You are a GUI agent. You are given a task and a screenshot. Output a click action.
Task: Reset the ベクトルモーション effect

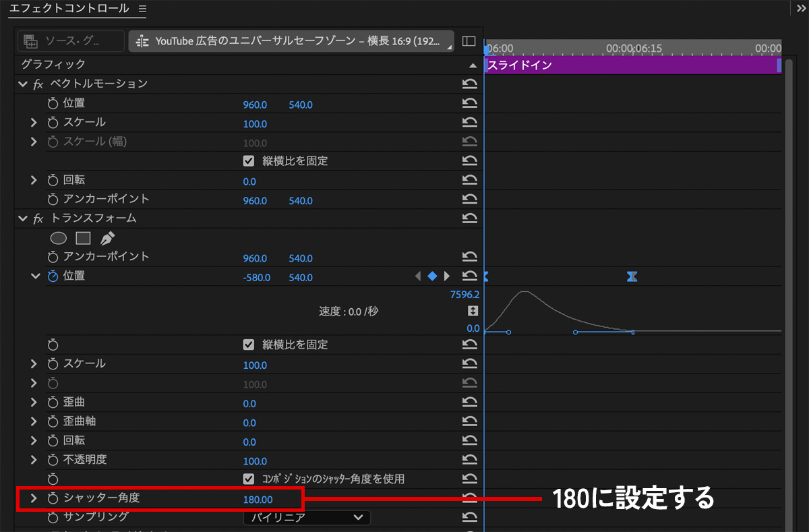click(469, 84)
